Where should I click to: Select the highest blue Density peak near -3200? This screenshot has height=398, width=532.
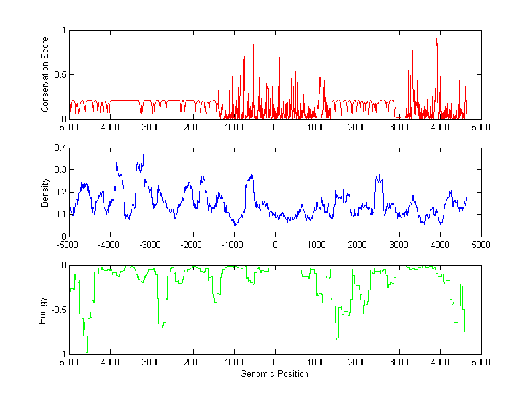143,156
